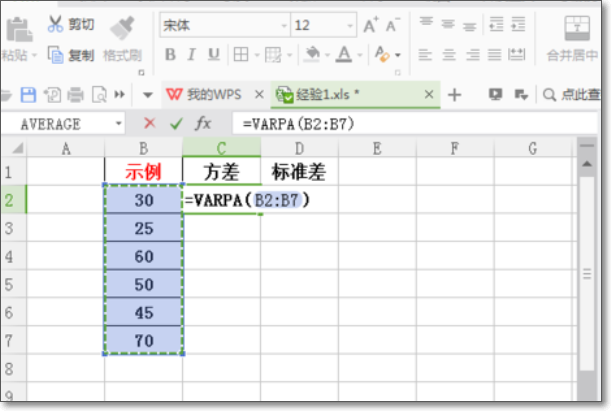
Task: Toggle Underline formatting
Action: (214, 55)
